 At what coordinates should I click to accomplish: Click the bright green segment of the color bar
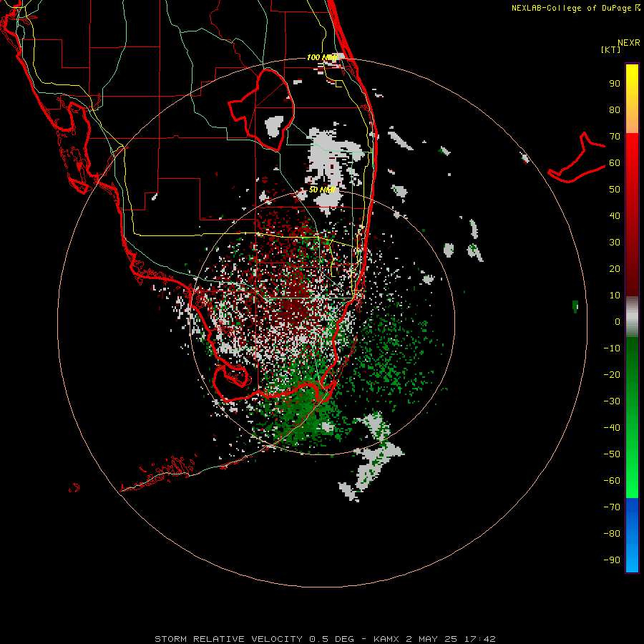point(632,418)
